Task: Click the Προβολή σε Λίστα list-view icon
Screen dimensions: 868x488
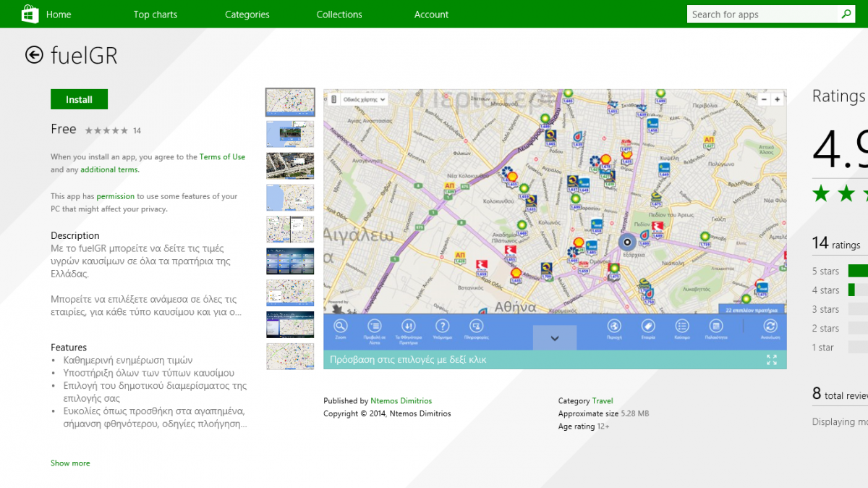Action: pos(374,326)
